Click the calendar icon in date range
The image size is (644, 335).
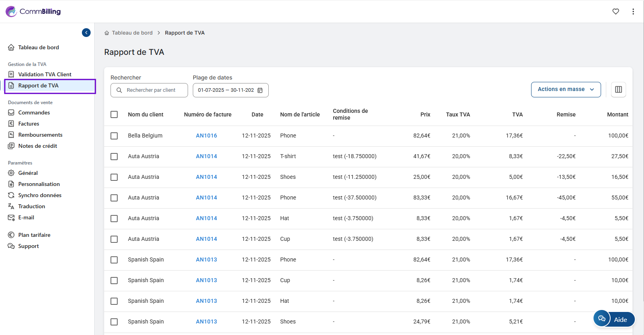pyautogui.click(x=260, y=90)
